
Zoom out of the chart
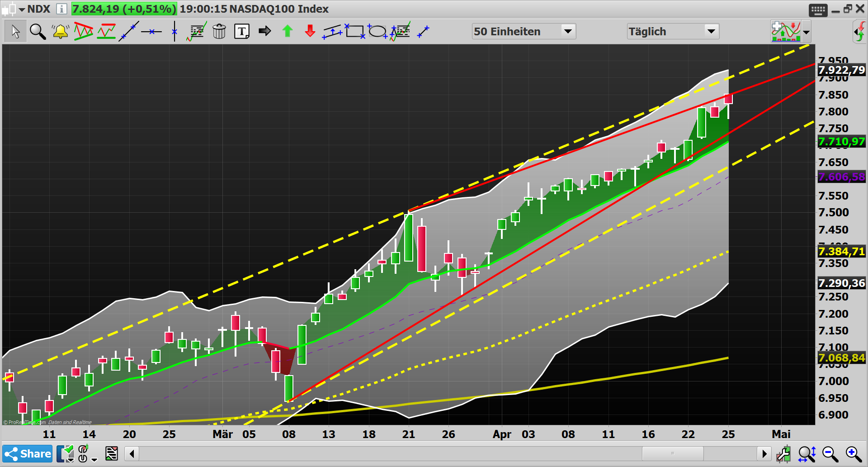coord(830,453)
